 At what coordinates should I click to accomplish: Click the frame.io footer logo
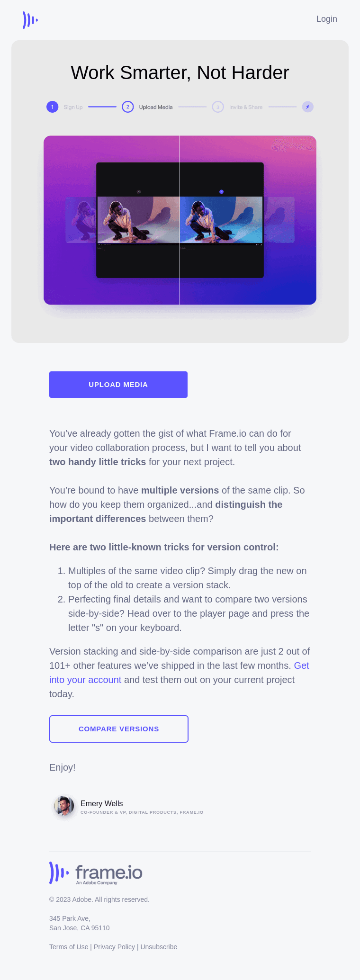[96, 873]
